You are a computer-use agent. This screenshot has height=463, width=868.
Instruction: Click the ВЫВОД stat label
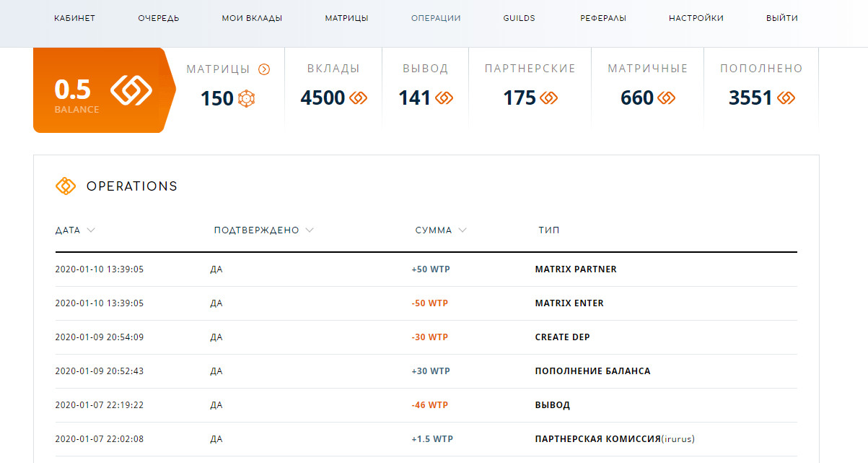(426, 69)
